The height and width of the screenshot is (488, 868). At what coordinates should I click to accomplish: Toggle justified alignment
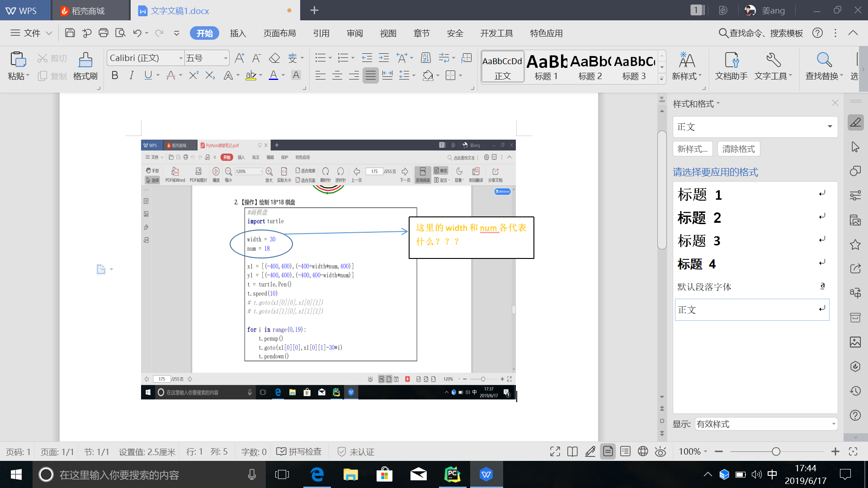371,75
